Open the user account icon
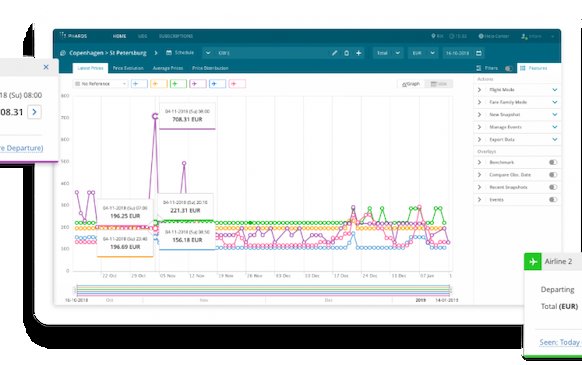 coord(524,36)
